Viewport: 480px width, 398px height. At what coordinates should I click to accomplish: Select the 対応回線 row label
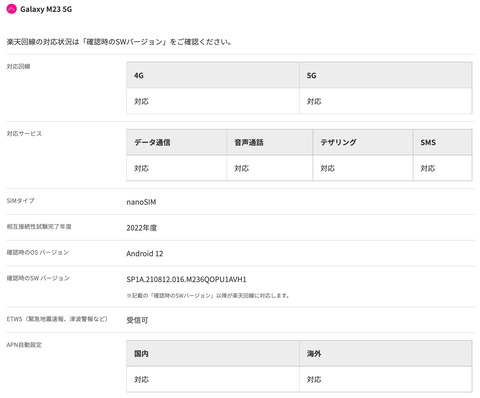point(18,66)
